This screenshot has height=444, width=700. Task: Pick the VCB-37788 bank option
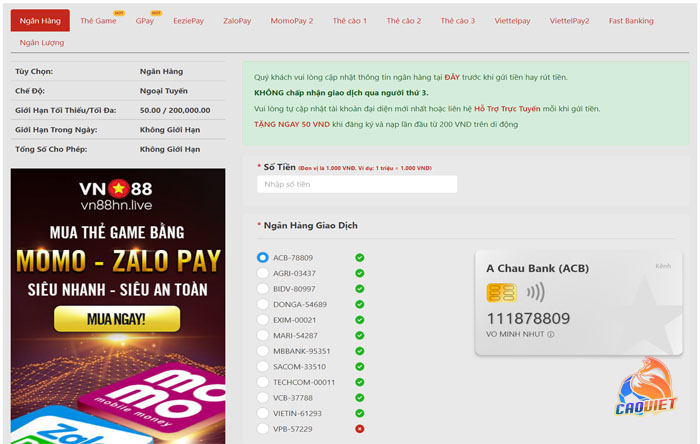(262, 398)
